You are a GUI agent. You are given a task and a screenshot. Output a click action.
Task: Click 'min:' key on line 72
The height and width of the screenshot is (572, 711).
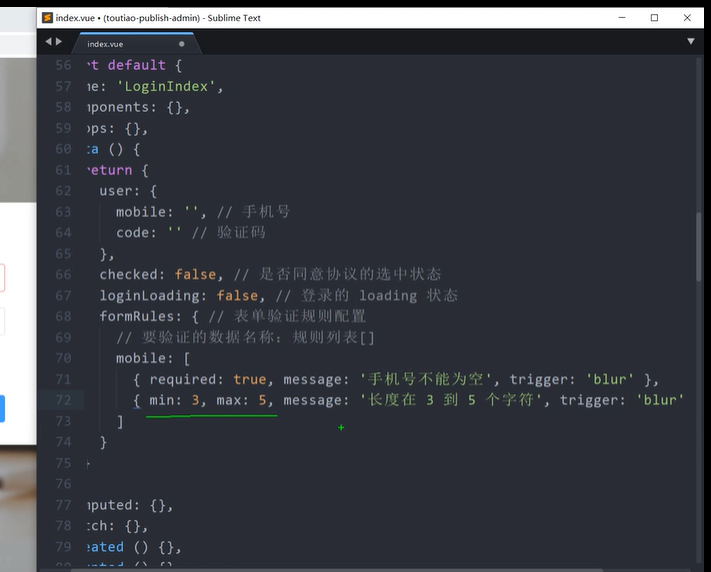[x=166, y=400]
